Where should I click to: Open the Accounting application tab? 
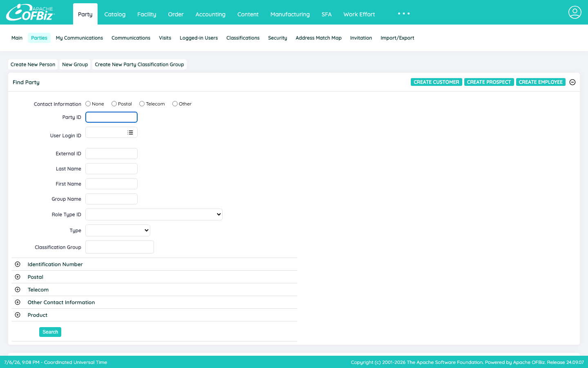click(x=210, y=14)
